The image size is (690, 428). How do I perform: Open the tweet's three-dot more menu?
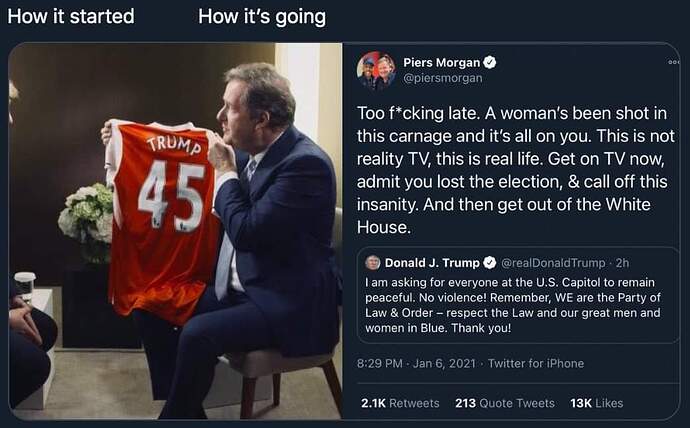(673, 62)
